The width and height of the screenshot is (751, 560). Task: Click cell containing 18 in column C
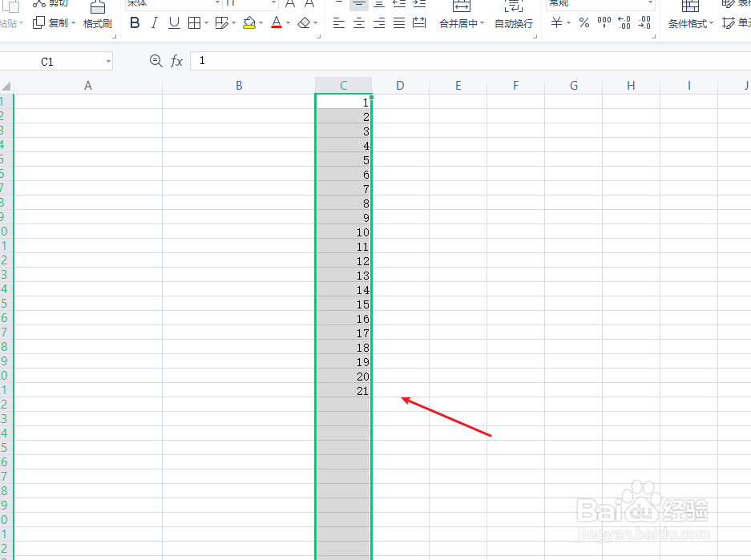[x=343, y=347]
